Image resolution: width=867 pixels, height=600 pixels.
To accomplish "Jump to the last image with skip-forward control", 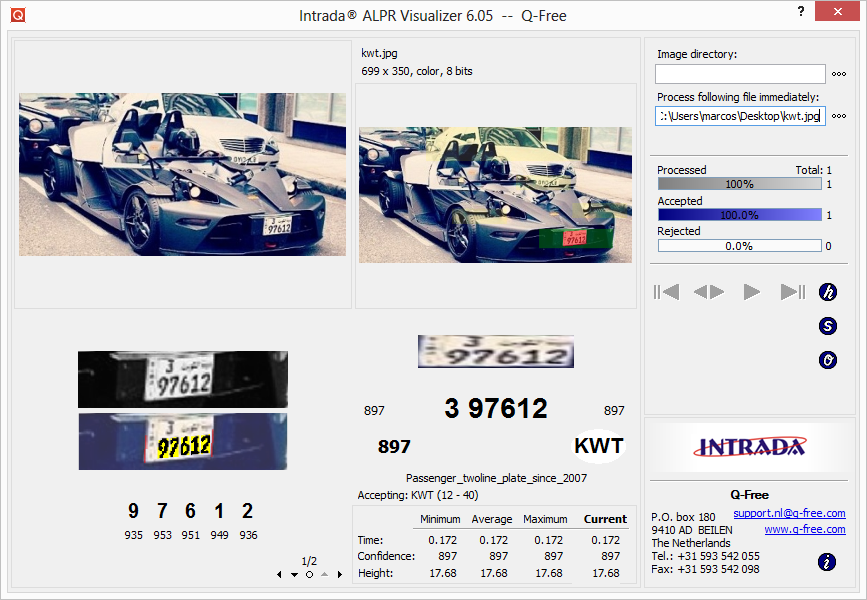I will (793, 291).
